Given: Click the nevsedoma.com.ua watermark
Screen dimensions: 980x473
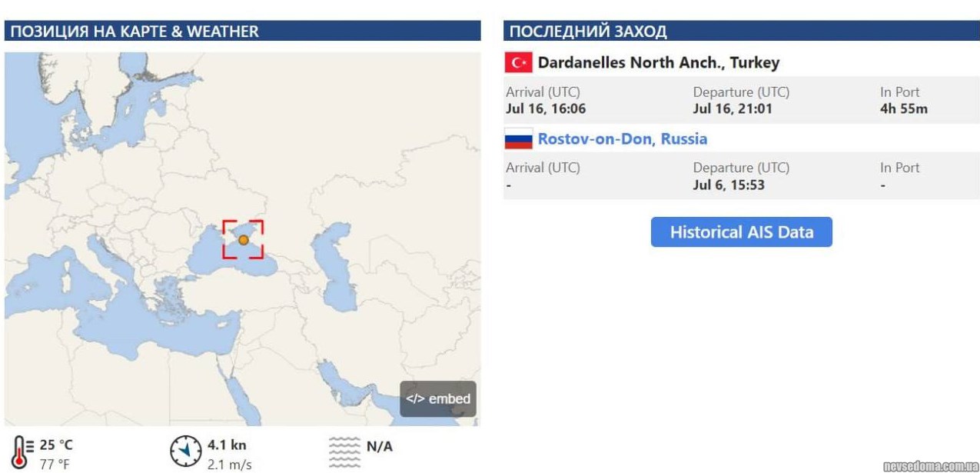Looking at the screenshot, I should tap(930, 465).
